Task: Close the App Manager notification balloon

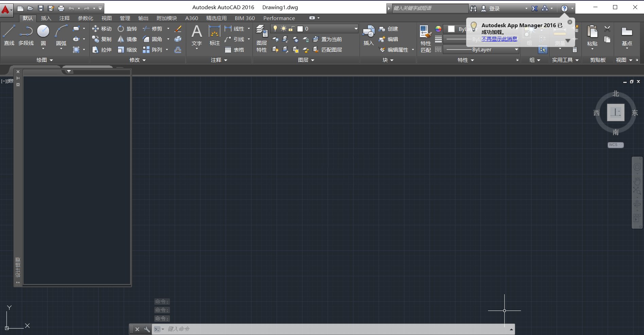Action: tap(570, 22)
